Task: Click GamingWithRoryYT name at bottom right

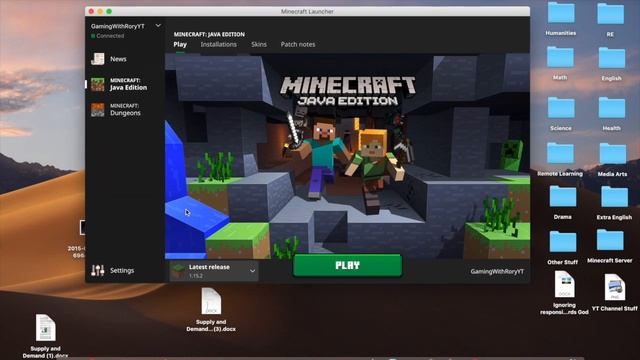Action: tap(497, 271)
